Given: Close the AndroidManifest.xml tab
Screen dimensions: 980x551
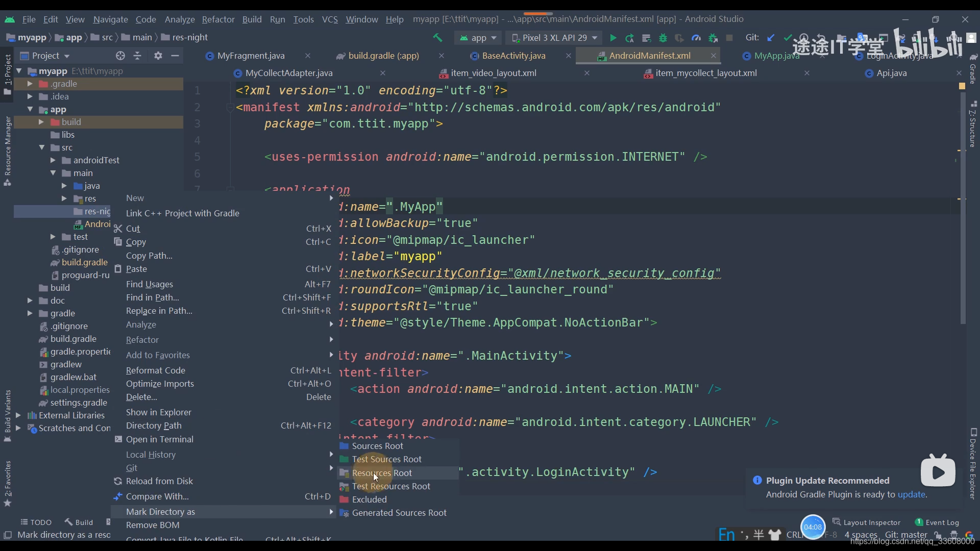Looking at the screenshot, I should (714, 56).
